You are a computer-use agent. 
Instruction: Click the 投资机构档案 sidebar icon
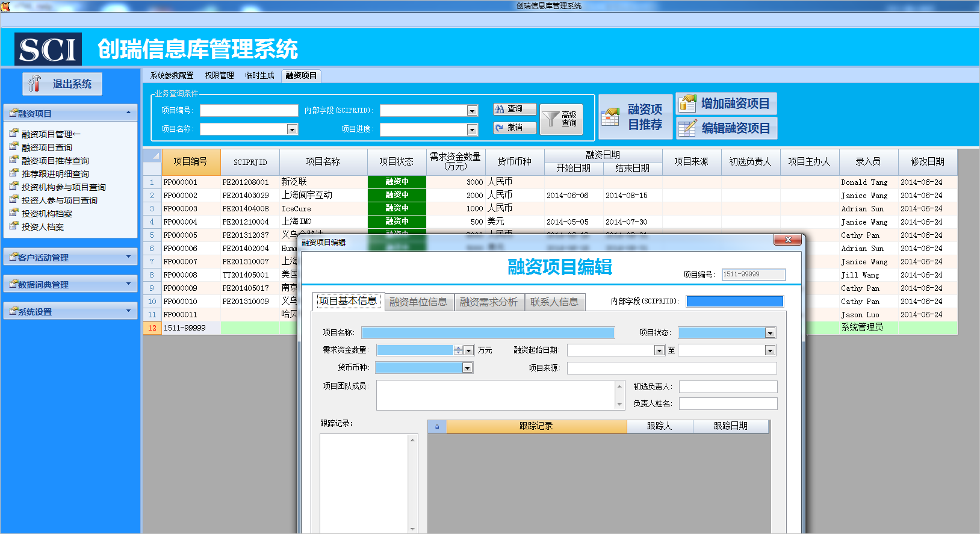point(14,213)
